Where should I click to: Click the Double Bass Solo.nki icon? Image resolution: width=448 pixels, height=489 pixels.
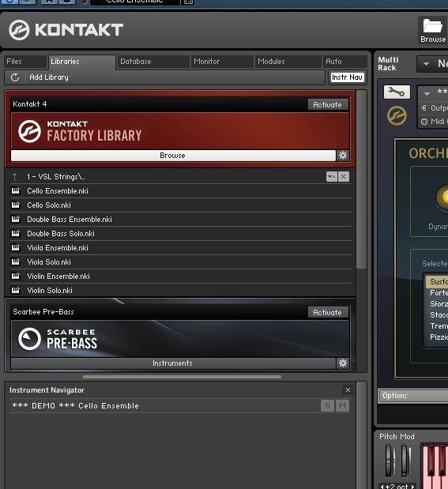(x=15, y=233)
